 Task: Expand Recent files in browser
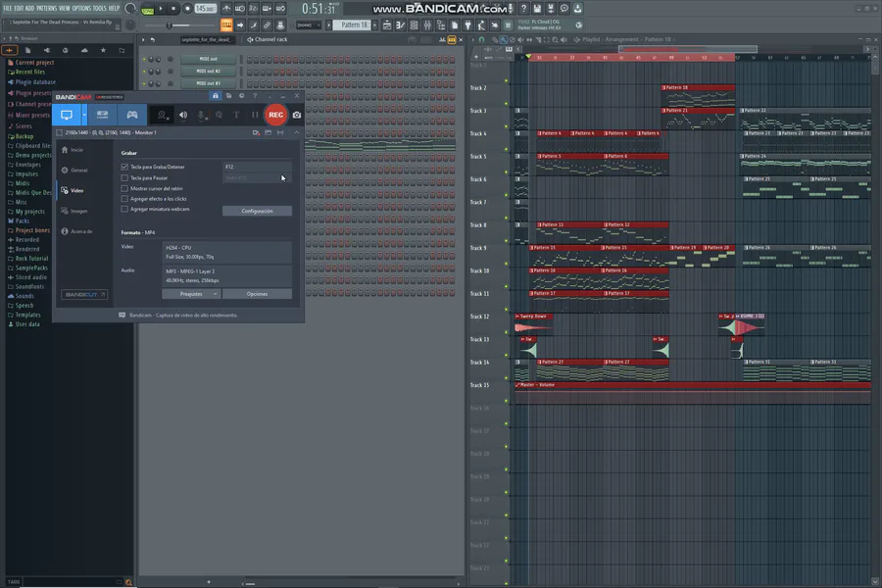coord(26,72)
